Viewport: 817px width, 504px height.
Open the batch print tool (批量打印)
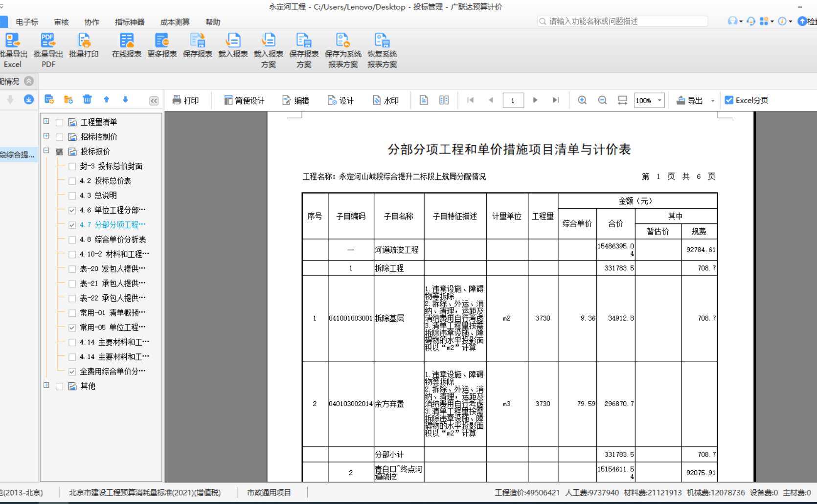[x=84, y=46]
